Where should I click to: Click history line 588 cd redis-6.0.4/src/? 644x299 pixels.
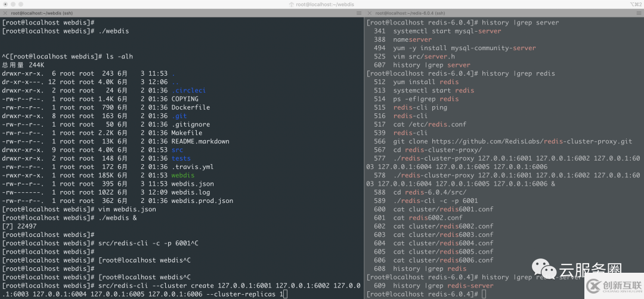coord(420,193)
